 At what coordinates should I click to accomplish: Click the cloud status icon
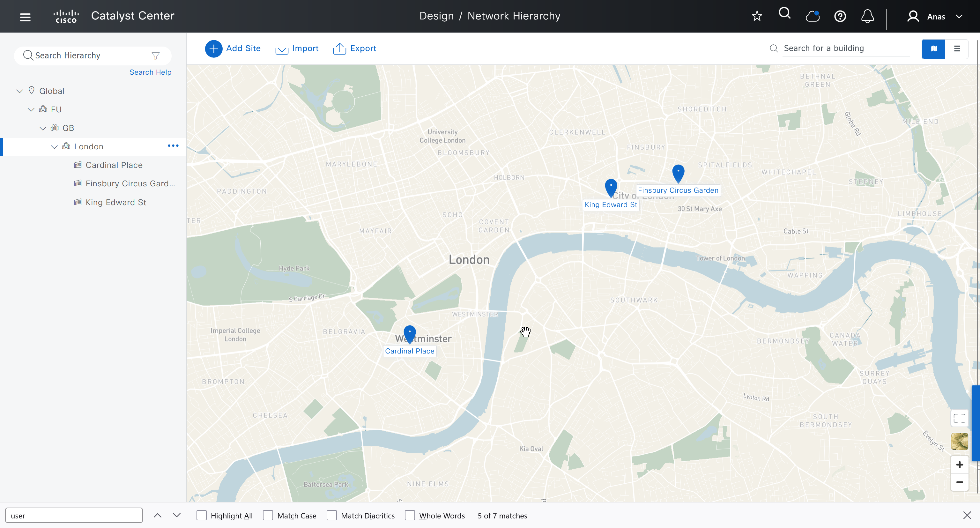click(812, 16)
